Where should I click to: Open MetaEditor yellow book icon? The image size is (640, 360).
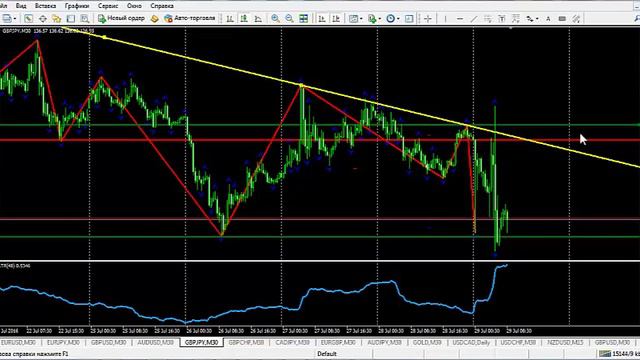point(155,18)
